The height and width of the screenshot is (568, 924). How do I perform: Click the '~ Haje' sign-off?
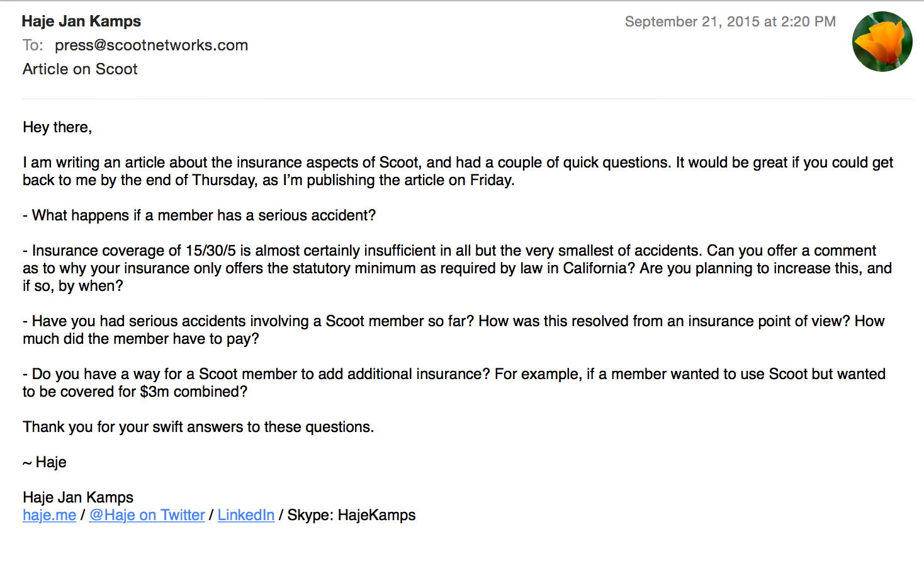click(x=45, y=462)
